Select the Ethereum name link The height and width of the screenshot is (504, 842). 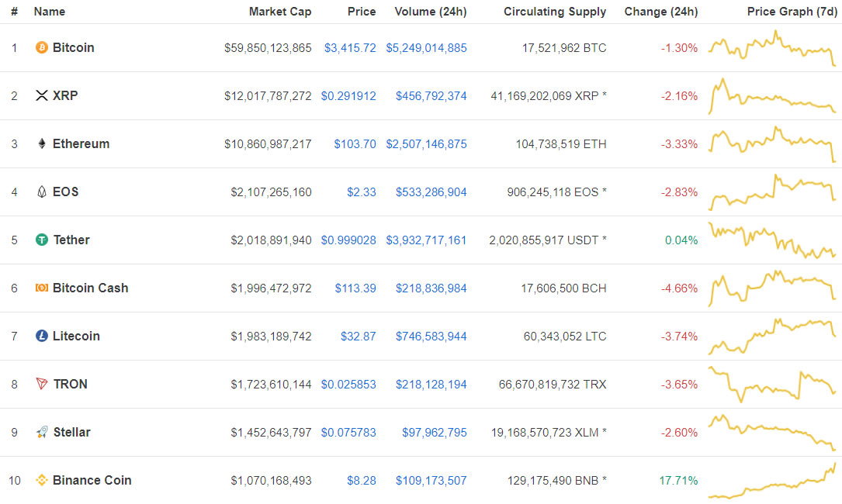coord(82,143)
